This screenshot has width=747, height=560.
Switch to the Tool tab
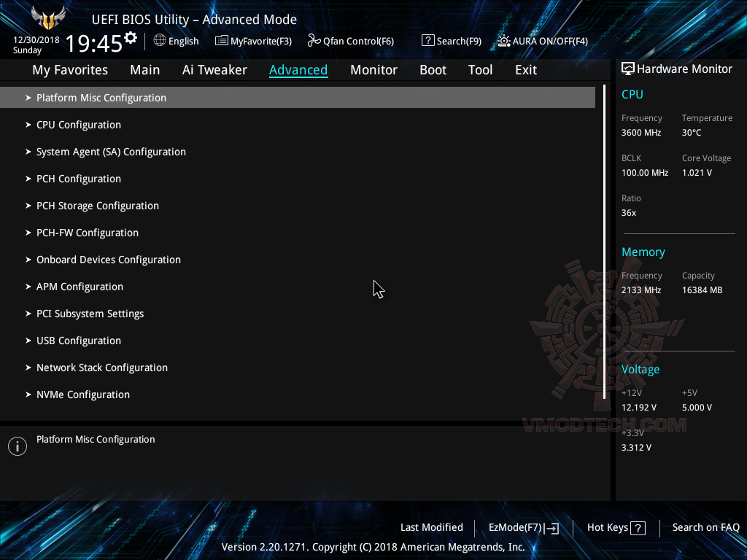(480, 69)
